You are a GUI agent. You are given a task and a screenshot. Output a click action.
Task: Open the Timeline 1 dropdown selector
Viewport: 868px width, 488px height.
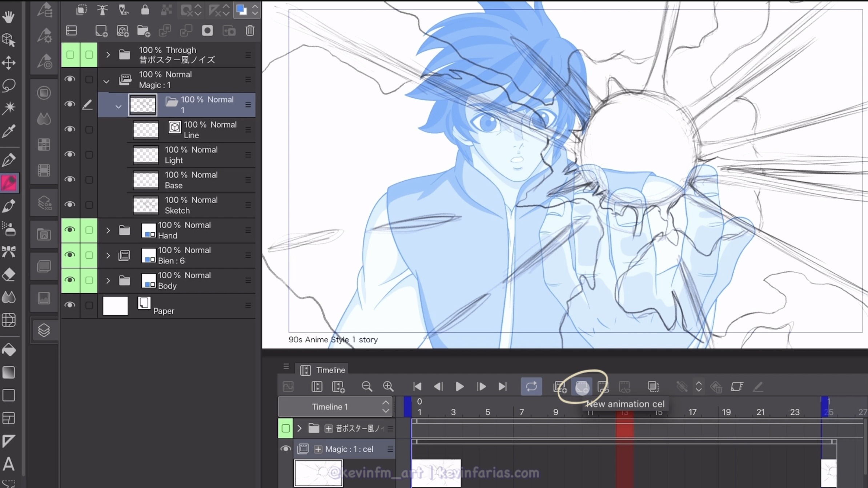coord(334,407)
